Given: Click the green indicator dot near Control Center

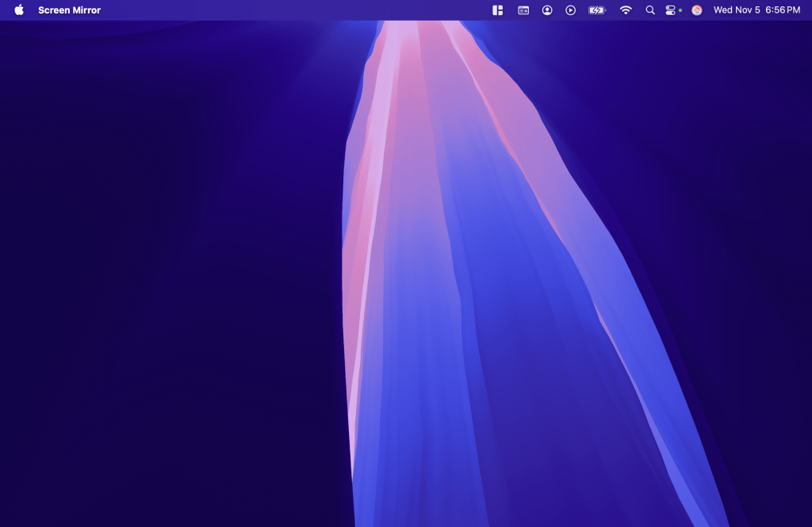Looking at the screenshot, I should pos(680,10).
